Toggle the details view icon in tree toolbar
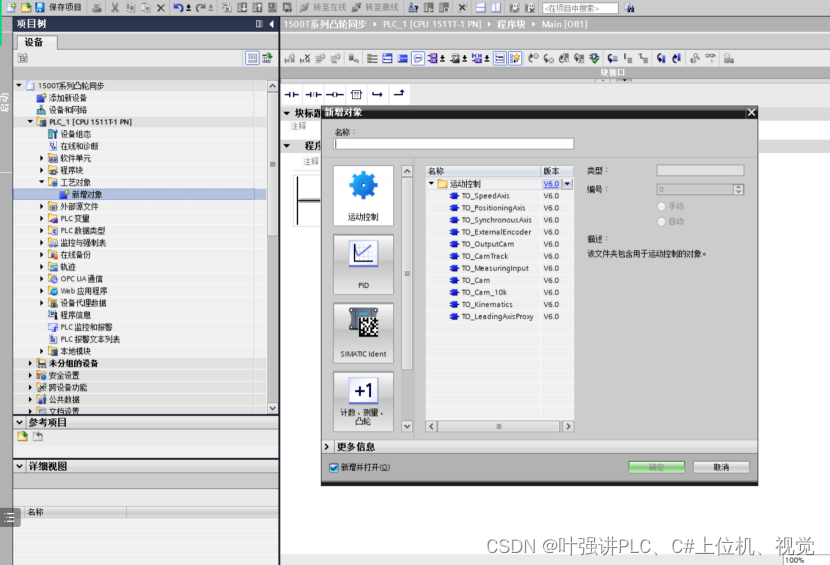Image resolution: width=830 pixels, height=565 pixels. tap(252, 58)
